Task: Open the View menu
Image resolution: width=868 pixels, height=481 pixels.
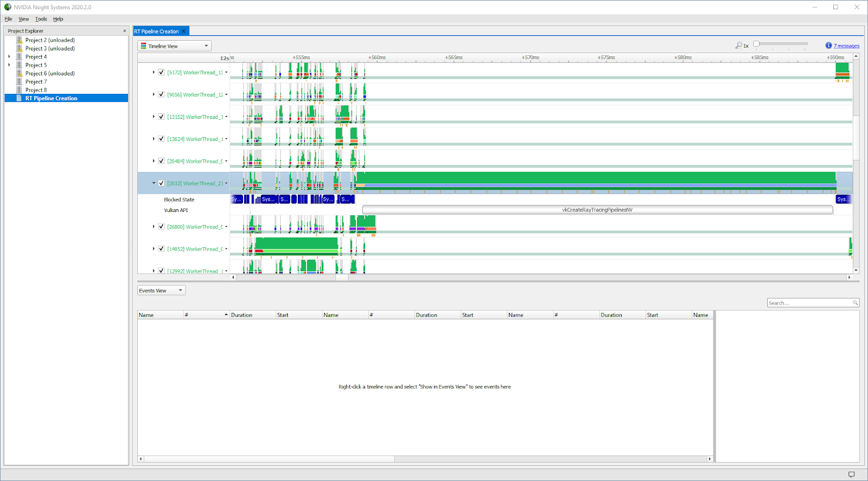Action: (x=23, y=19)
